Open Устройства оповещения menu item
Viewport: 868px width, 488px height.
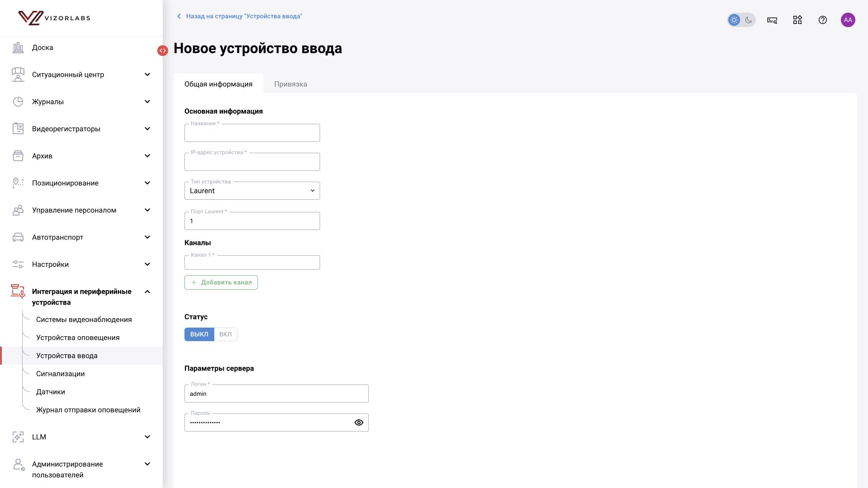point(78,338)
